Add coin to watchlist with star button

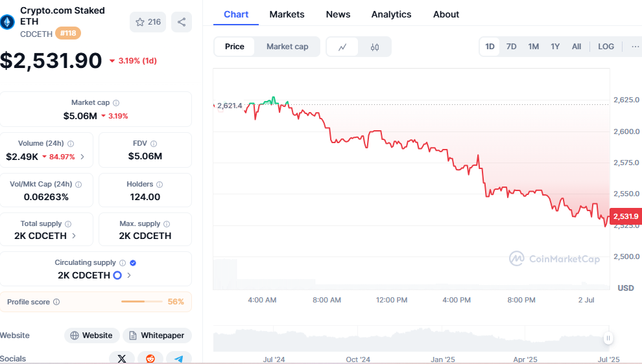pyautogui.click(x=148, y=22)
